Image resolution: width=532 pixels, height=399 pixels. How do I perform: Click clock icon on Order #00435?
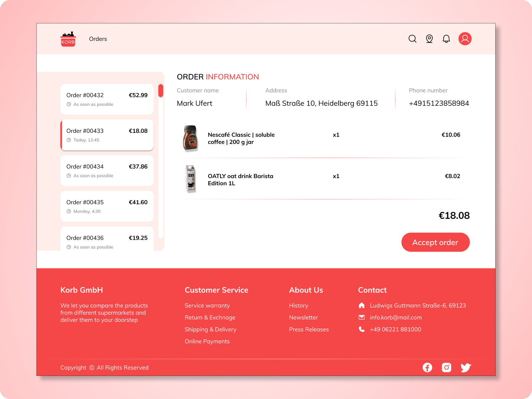click(x=69, y=211)
